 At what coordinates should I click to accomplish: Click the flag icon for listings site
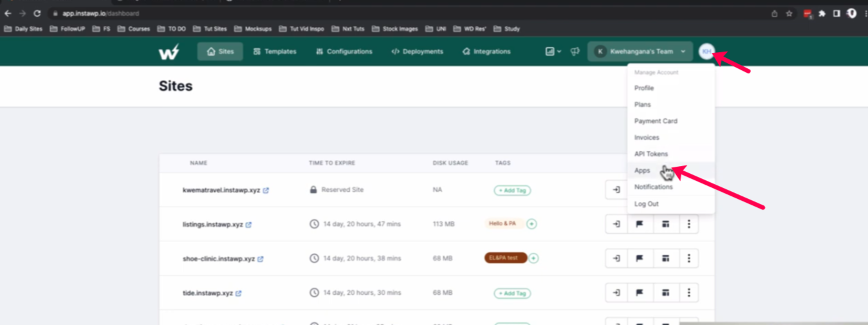[640, 224]
